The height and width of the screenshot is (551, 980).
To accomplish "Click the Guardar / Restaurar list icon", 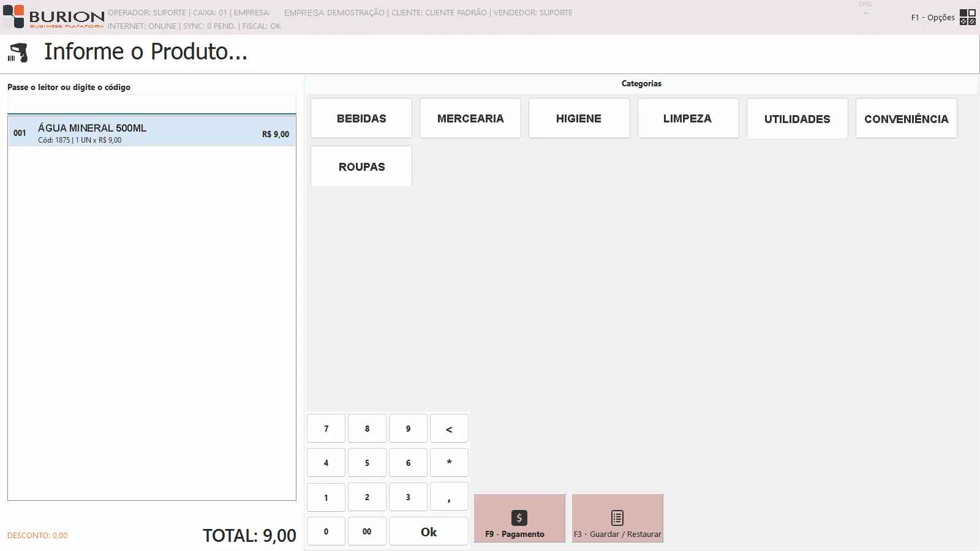I will pos(617,518).
